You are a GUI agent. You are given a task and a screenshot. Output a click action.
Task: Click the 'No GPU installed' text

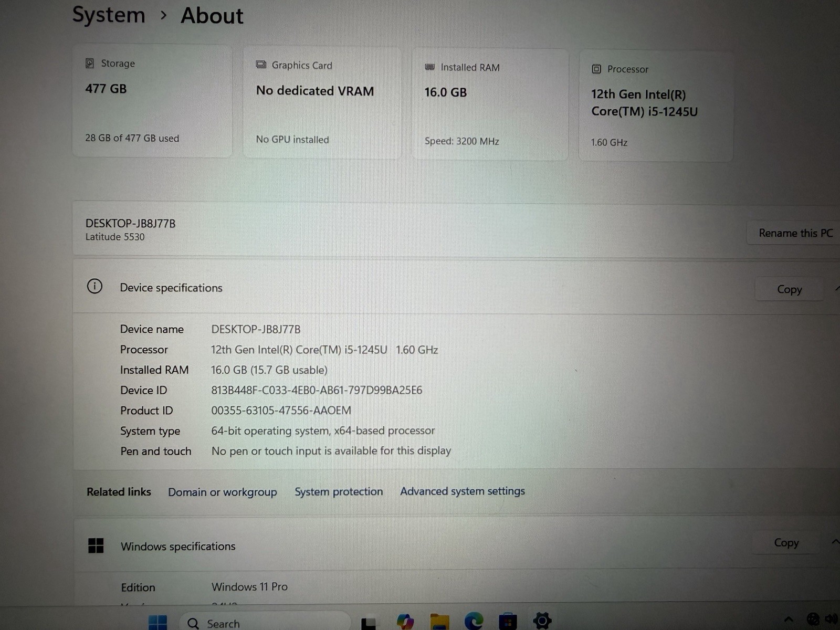(292, 140)
